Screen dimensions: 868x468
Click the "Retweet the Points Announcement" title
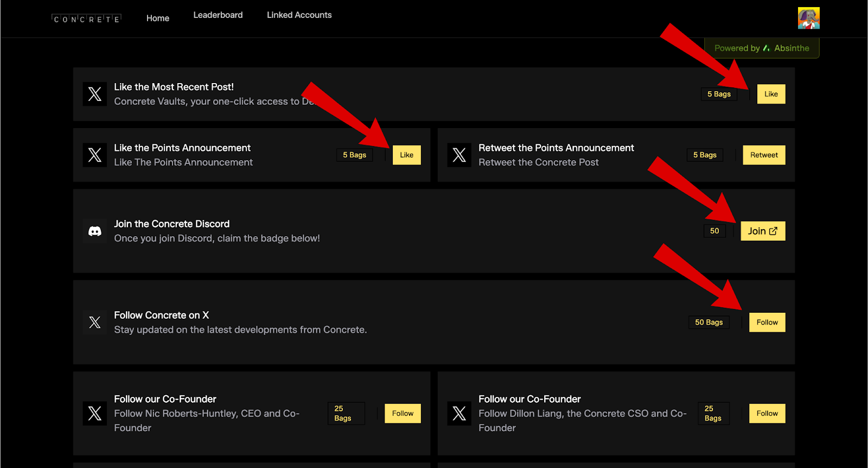[556, 148]
